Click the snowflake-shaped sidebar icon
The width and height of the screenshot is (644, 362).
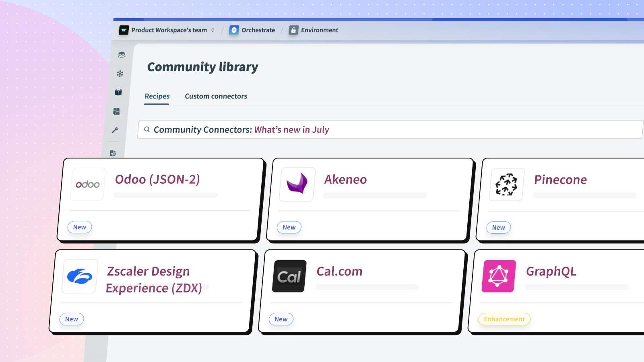(x=120, y=74)
